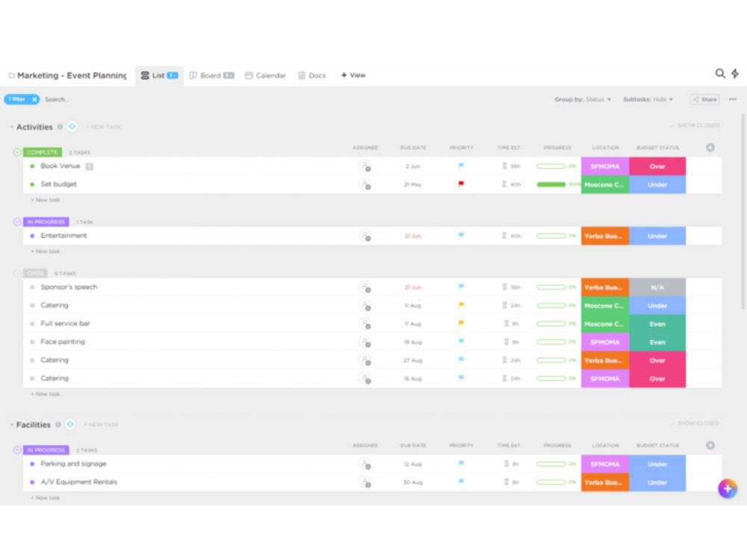Click Facilities list info icon
The width and height of the screenshot is (747, 560).
(x=58, y=424)
